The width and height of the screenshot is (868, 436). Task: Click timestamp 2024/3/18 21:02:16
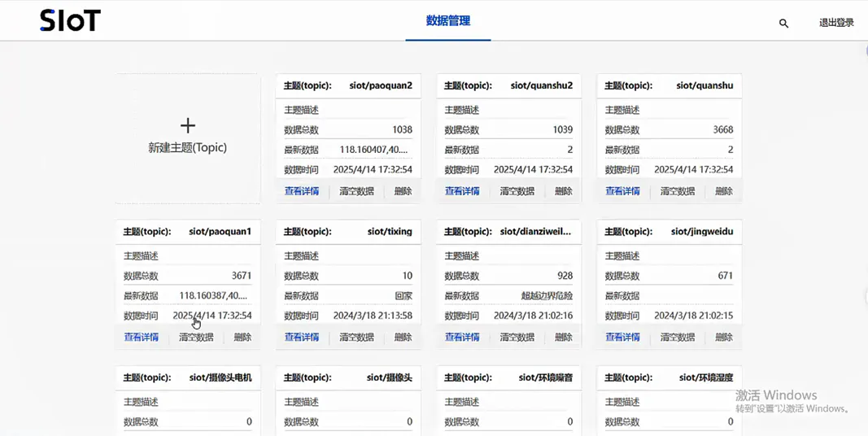tap(533, 316)
